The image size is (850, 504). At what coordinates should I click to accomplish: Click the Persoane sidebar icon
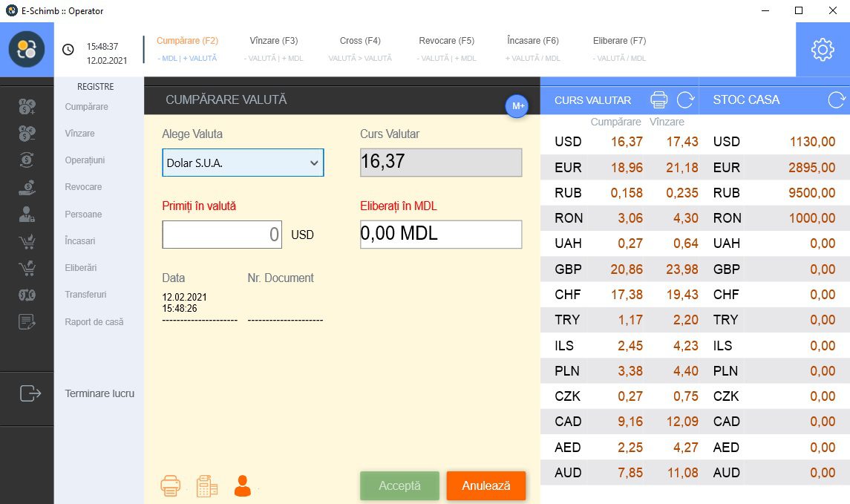(27, 215)
